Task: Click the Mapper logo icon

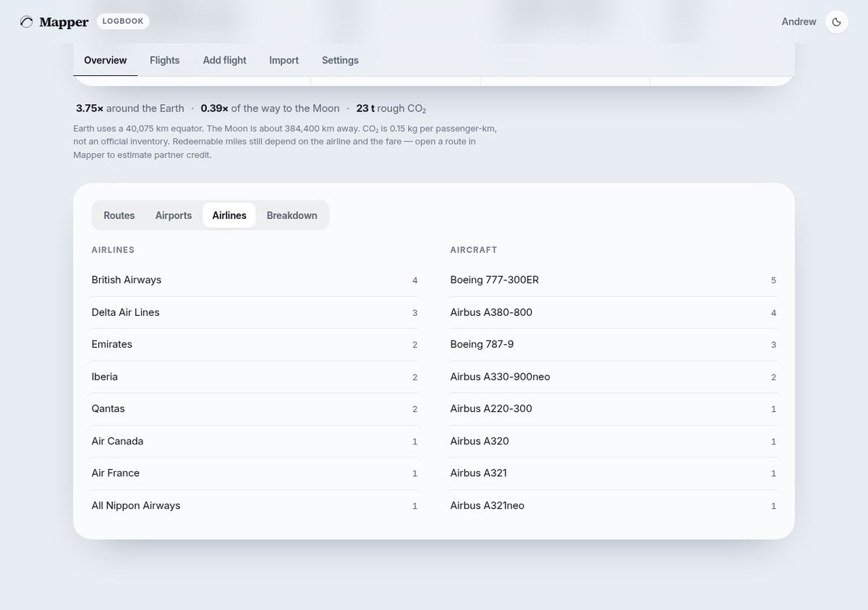Action: click(x=27, y=22)
